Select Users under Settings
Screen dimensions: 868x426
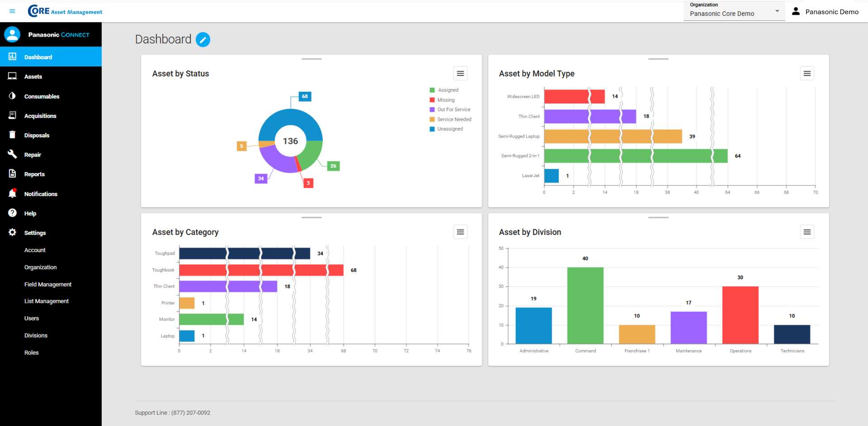coord(32,318)
